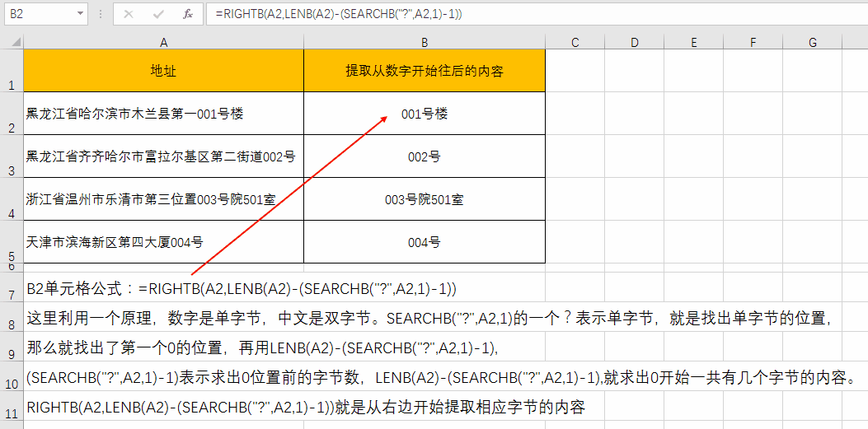Click cell '黑龙江省哈尔滨市木兰县第一001号楼'
The image size is (868, 429).
[x=163, y=114]
